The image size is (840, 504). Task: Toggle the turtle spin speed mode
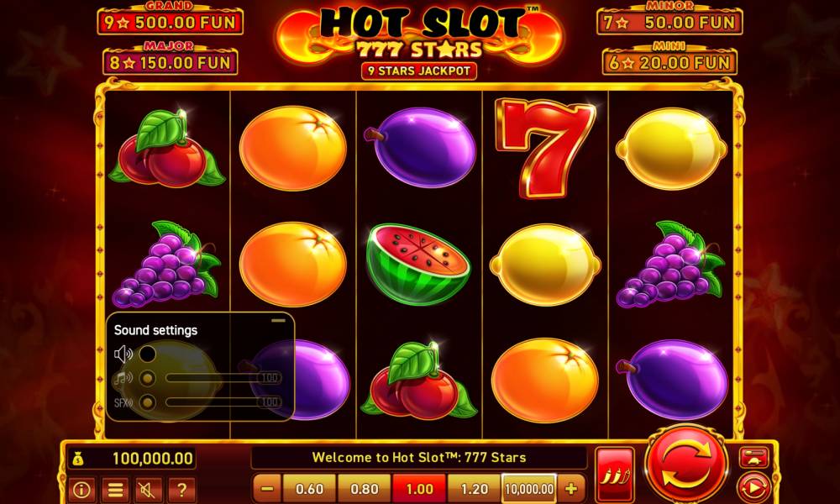[753, 458]
